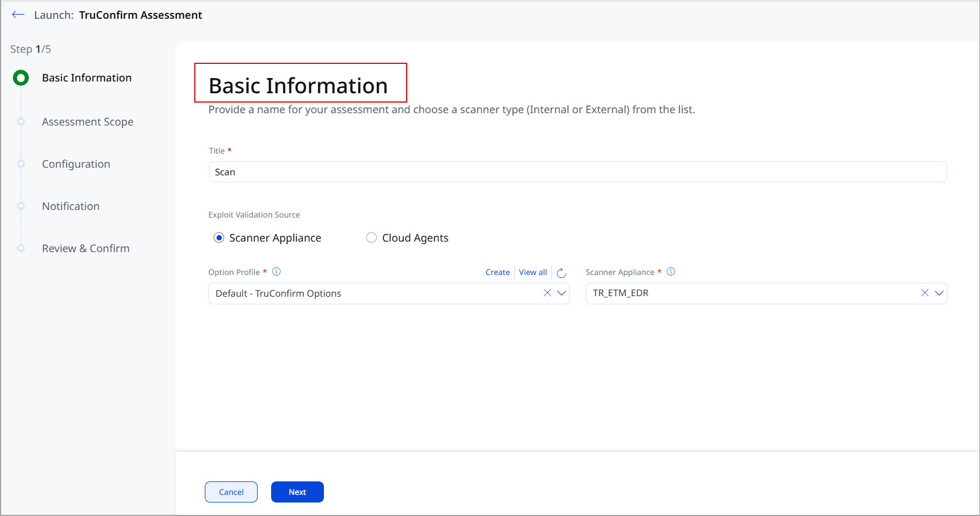The height and width of the screenshot is (516, 980).
Task: Click 'TruConfirm Assessment' title text
Action: (140, 15)
